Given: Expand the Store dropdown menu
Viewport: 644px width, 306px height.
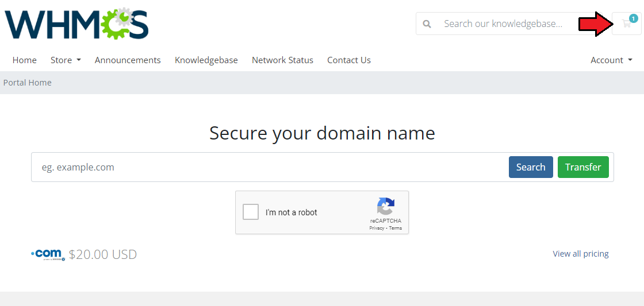Looking at the screenshot, I should click(66, 60).
